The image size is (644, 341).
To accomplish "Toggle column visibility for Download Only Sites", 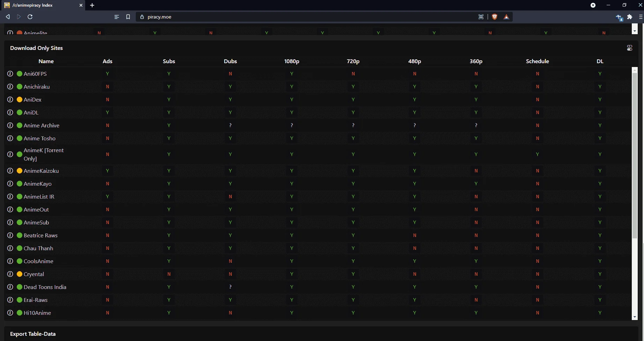I will coord(630,48).
